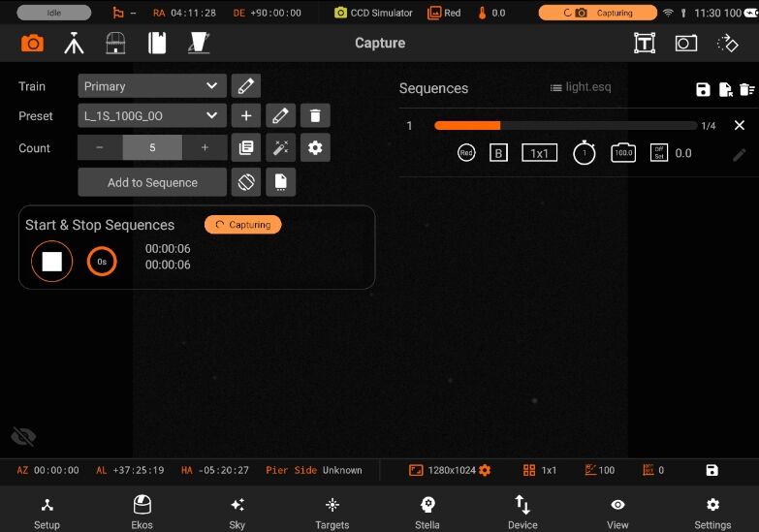759x532 pixels.
Task: Click the file document icon beside rotation icon
Action: (281, 182)
